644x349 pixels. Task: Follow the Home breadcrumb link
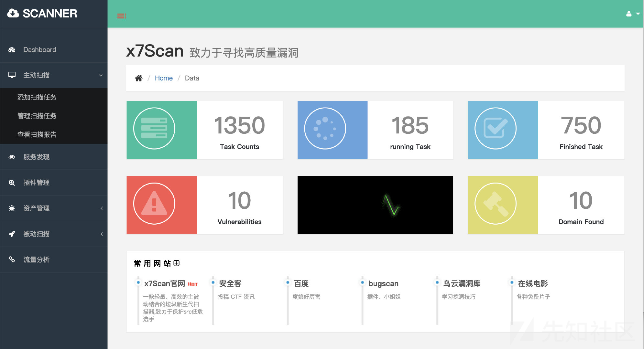click(x=164, y=78)
